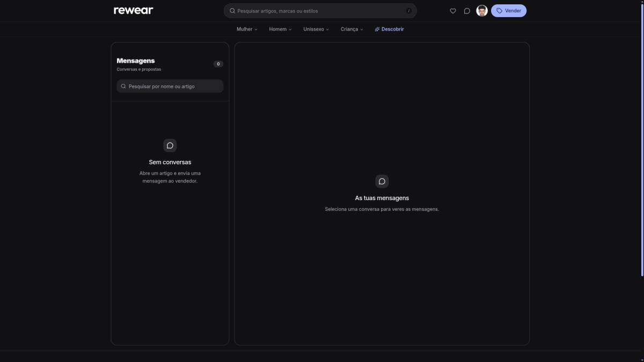Click the chat icon above Sem conversas
Image resolution: width=644 pixels, height=362 pixels.
point(170,145)
